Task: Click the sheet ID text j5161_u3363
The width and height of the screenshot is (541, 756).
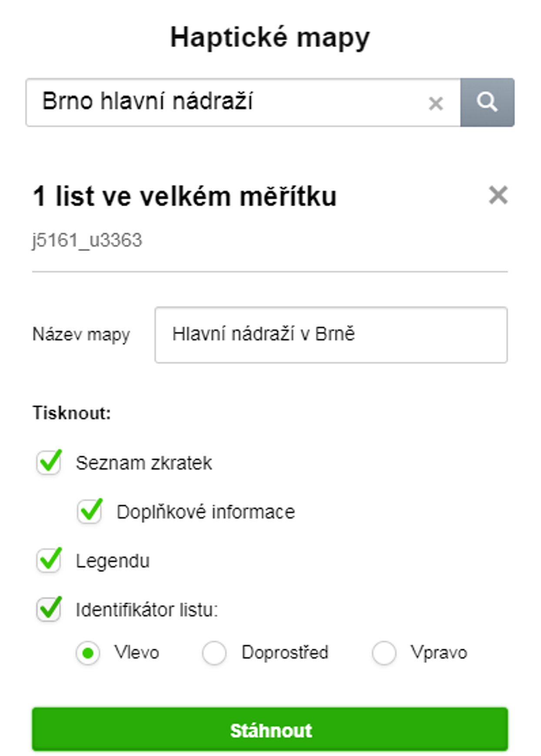Action: (x=87, y=240)
